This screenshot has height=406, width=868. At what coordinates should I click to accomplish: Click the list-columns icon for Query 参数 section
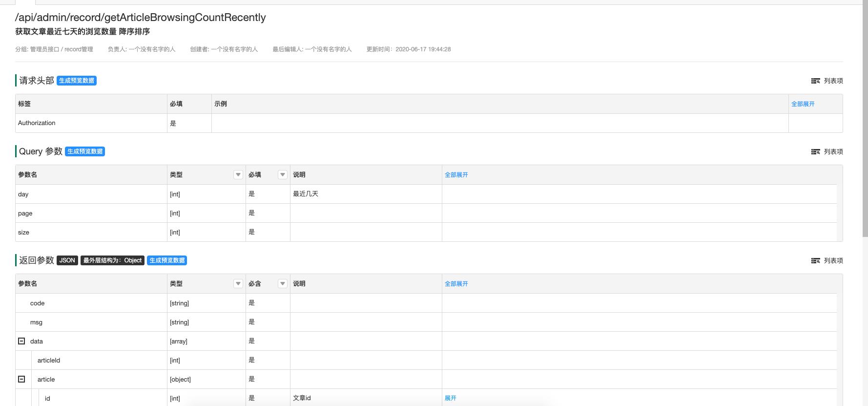click(815, 152)
